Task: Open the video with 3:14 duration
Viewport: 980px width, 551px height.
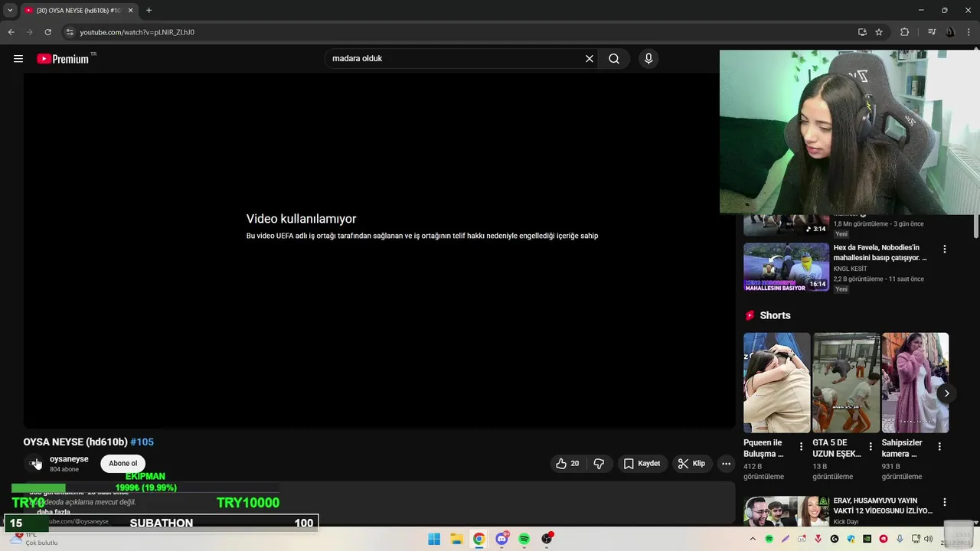Action: point(786,225)
